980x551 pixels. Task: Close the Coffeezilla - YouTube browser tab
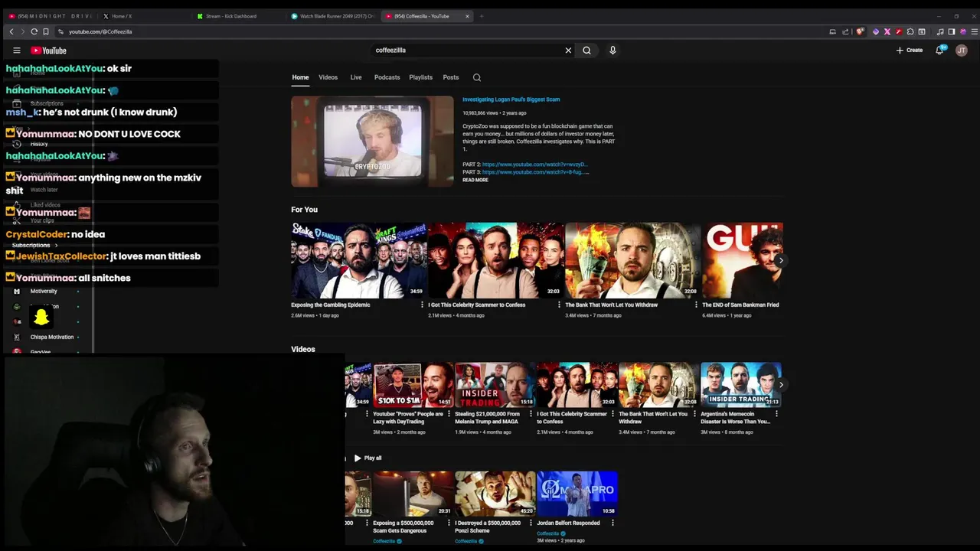click(x=467, y=16)
